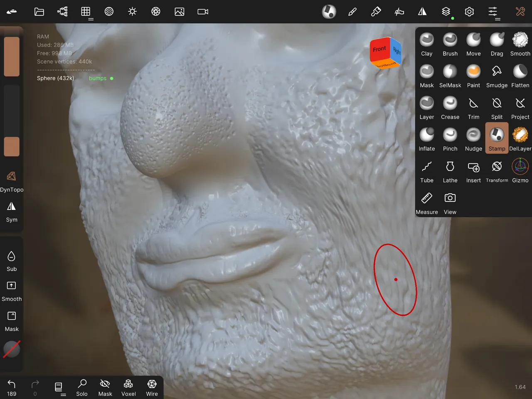The height and width of the screenshot is (399, 532).
Task: Open the Stroke pencil menu
Action: tap(352, 12)
